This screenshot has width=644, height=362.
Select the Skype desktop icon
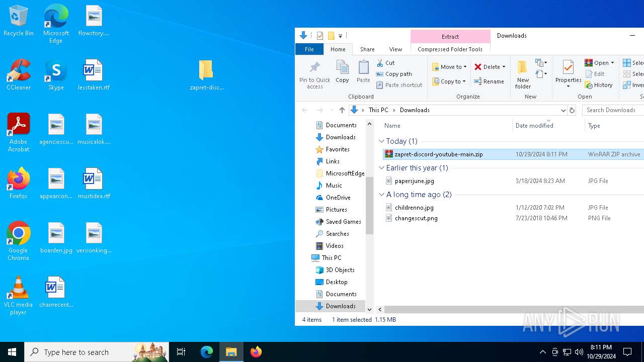click(56, 75)
